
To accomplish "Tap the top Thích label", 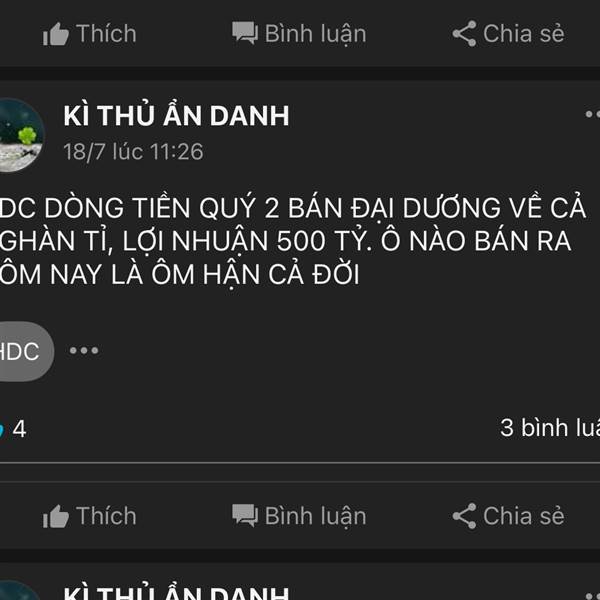I will pos(106,34).
